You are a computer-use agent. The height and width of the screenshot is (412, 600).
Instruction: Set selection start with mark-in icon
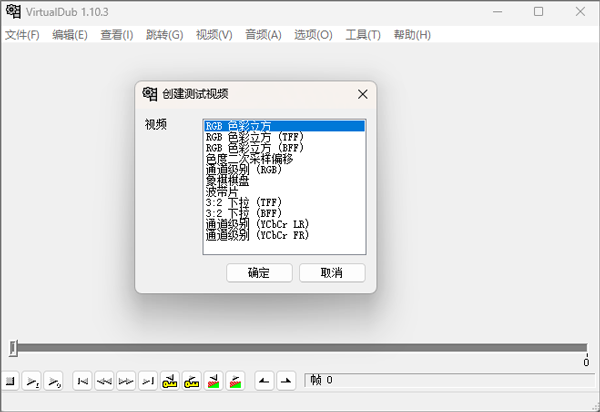pos(264,381)
